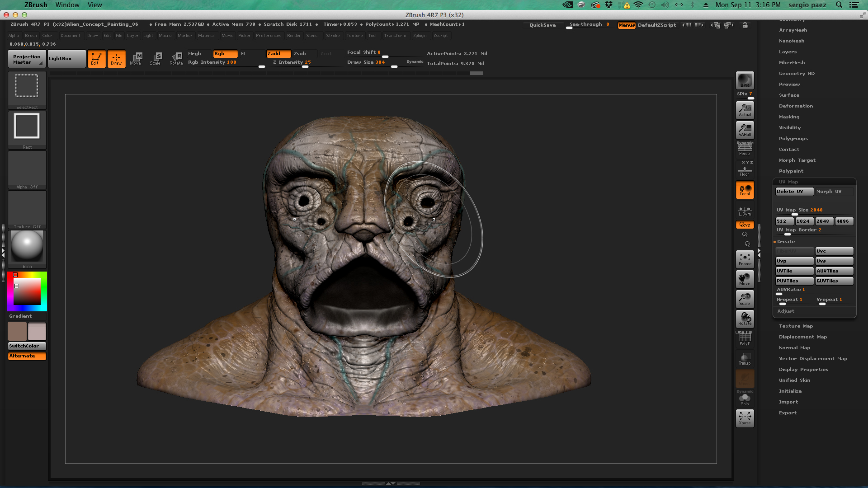The height and width of the screenshot is (488, 868).
Task: Expand the Normal Map subpalette
Action: click(x=794, y=348)
